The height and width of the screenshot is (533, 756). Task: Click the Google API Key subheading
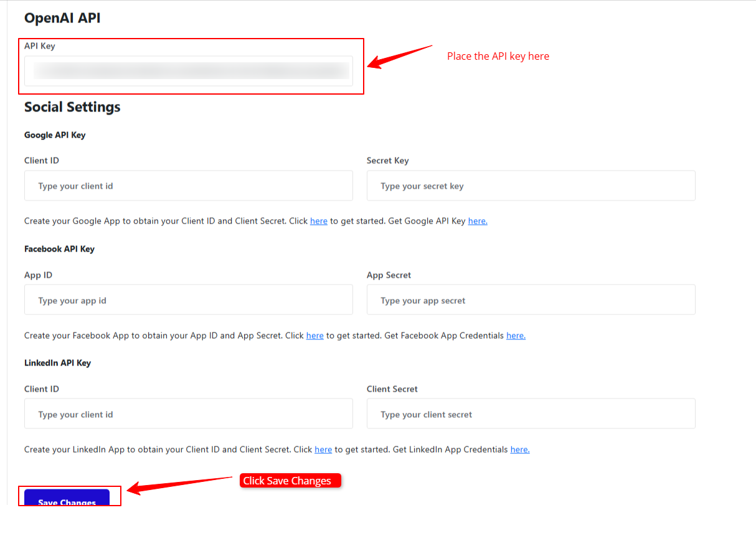click(55, 135)
